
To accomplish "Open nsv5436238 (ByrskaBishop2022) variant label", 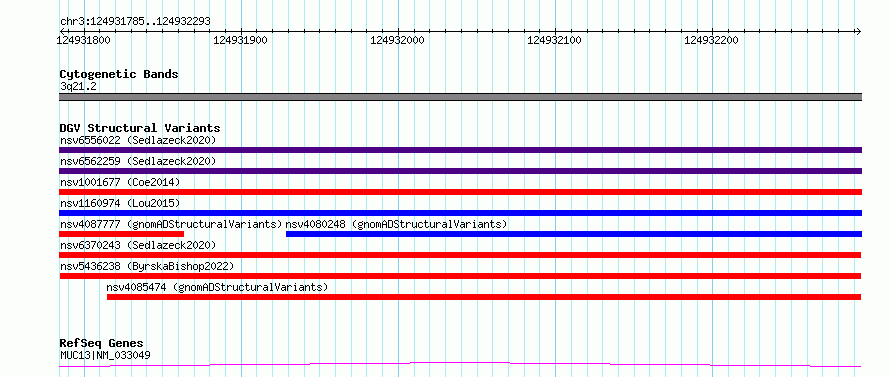I will point(147,266).
